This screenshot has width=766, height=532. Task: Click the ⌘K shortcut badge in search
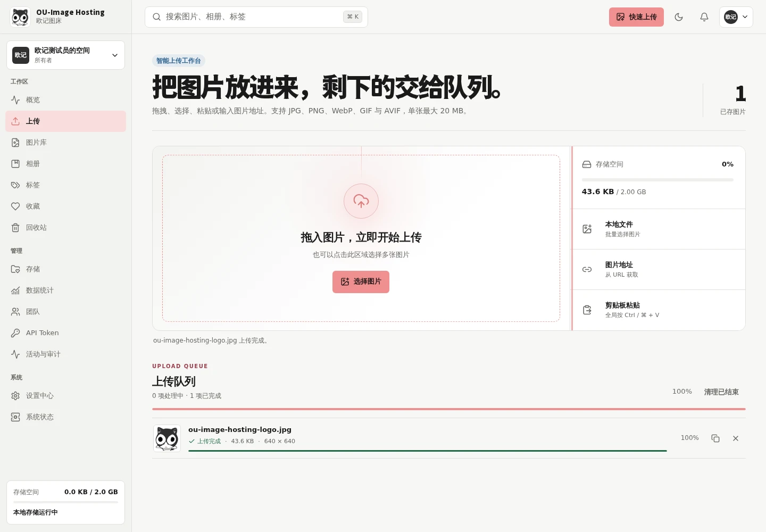click(x=353, y=17)
